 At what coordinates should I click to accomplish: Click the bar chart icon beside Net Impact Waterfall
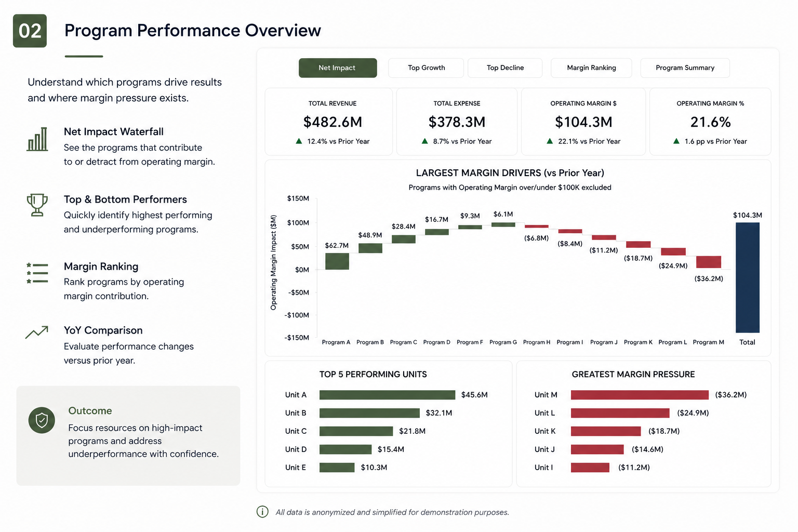coord(37,139)
